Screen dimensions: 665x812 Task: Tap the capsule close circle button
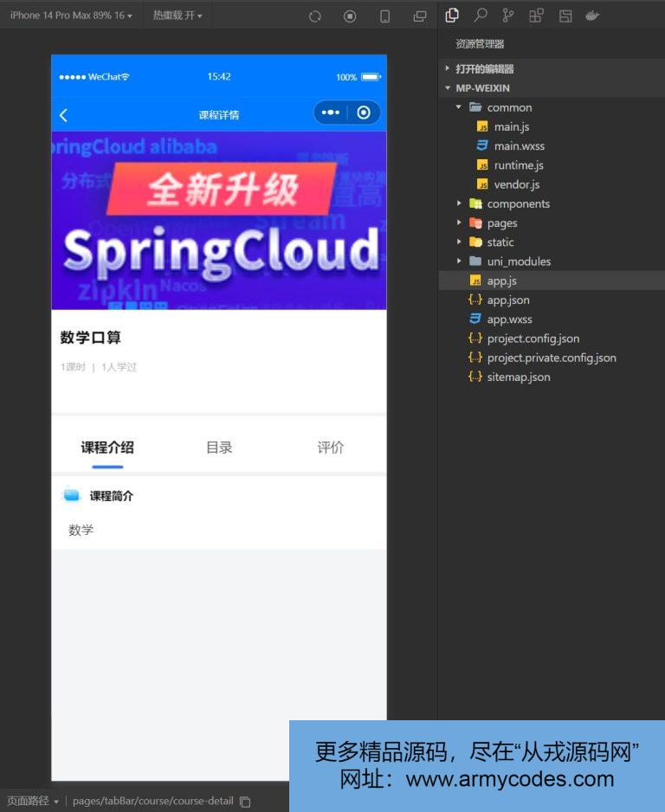coord(364,113)
